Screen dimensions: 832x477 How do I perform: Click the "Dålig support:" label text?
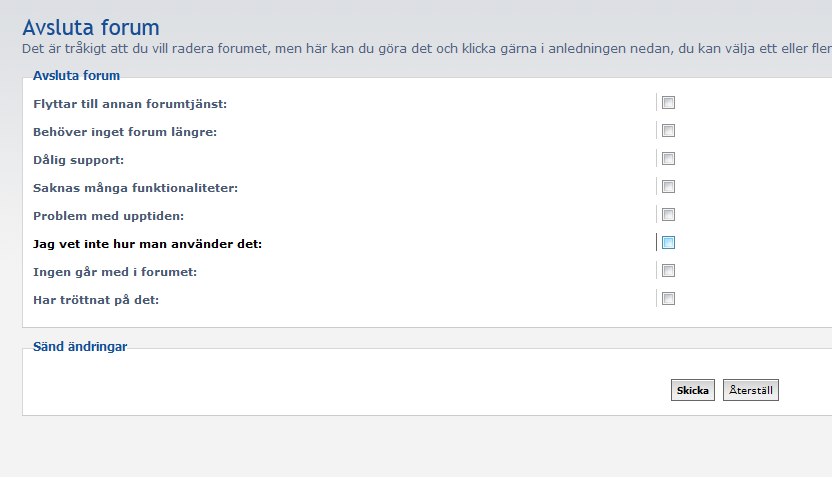[x=79, y=160]
